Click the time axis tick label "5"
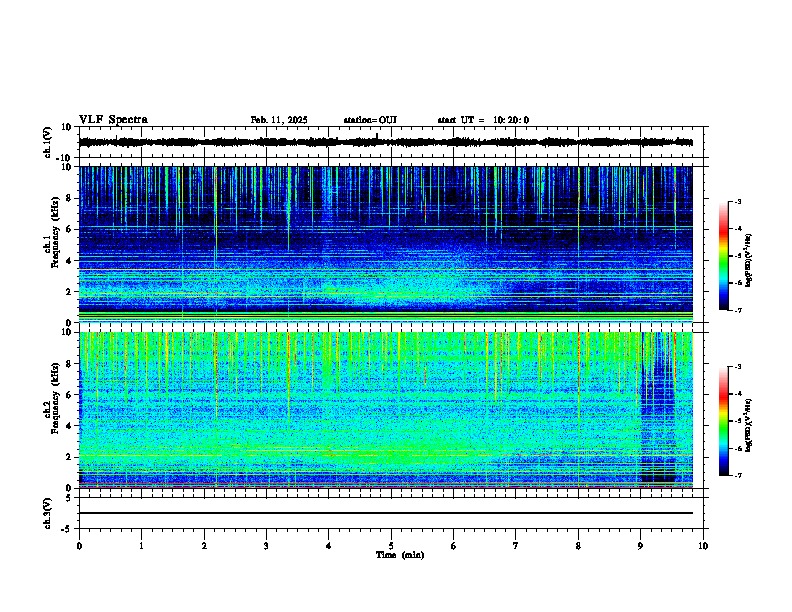This screenshot has width=792, height=612. 391,546
